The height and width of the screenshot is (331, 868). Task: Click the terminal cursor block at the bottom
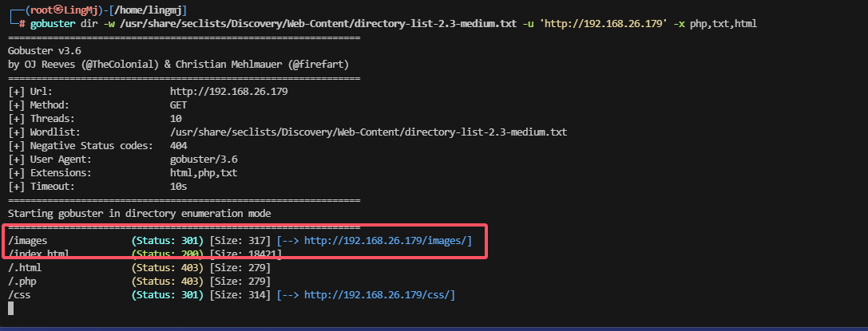pyautogui.click(x=10, y=309)
